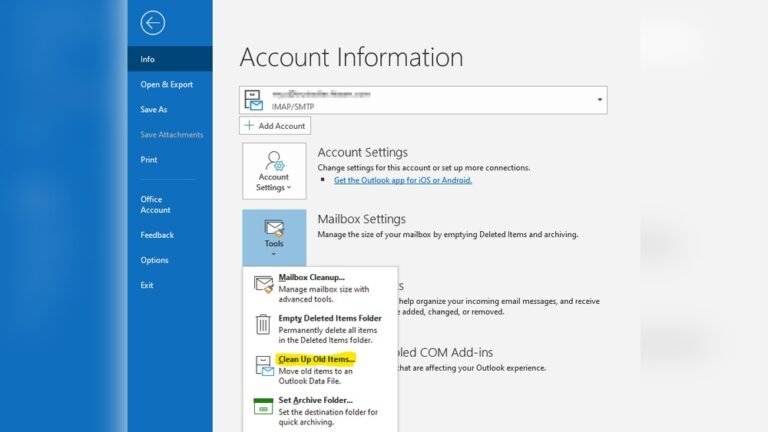Click the mailbox icon in account selector
The height and width of the screenshot is (432, 768).
click(x=254, y=100)
